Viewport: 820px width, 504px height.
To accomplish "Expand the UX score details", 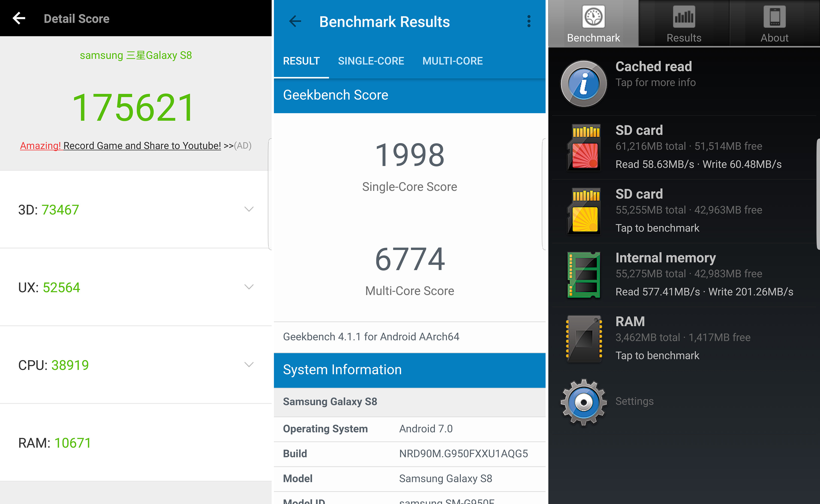I will point(249,287).
